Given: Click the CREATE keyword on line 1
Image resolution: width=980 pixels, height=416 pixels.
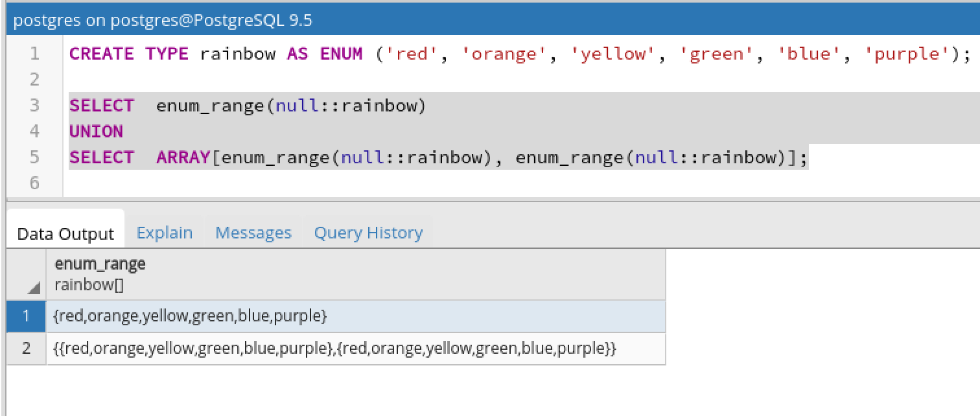Looking at the screenshot, I should tap(101, 54).
